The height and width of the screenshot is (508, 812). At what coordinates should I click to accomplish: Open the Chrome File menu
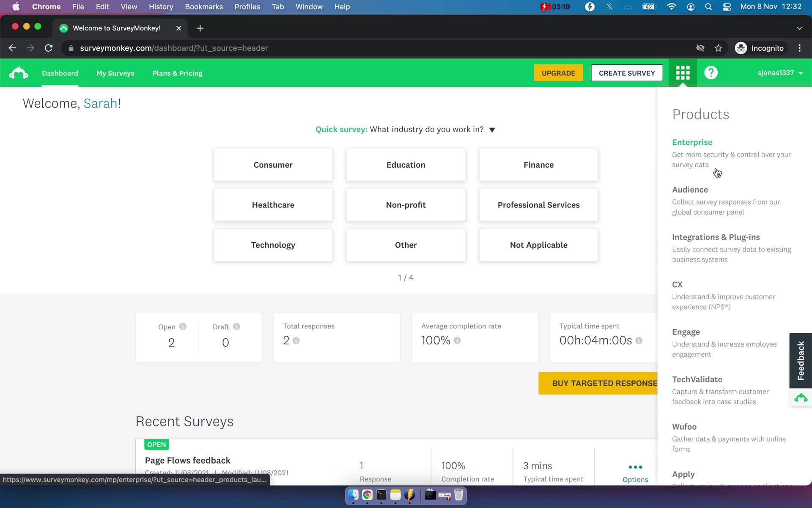[x=78, y=7]
